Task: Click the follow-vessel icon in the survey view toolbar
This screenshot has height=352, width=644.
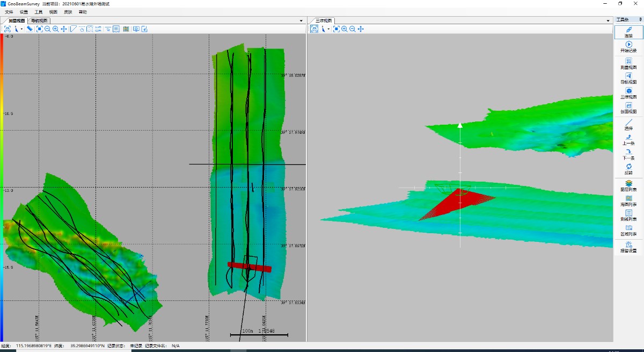Action: coord(8,29)
